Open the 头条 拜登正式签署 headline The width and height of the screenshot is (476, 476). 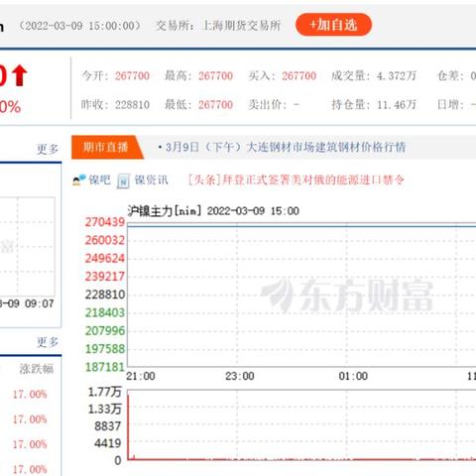coord(296,180)
